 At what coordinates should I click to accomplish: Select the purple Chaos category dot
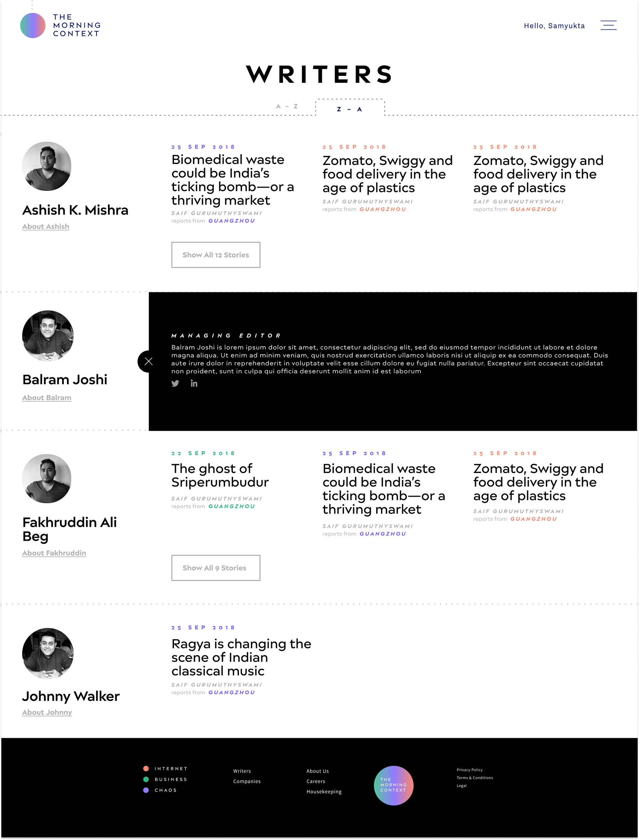(x=146, y=790)
